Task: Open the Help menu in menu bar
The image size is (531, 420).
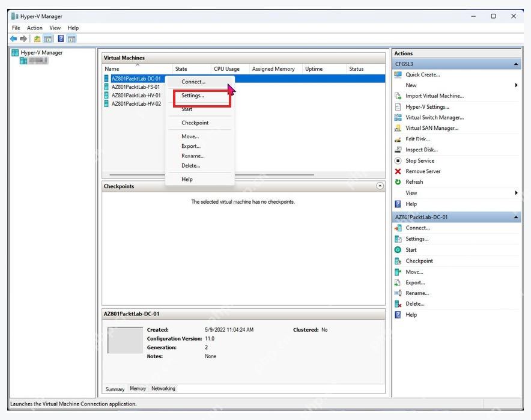Action: coord(73,28)
